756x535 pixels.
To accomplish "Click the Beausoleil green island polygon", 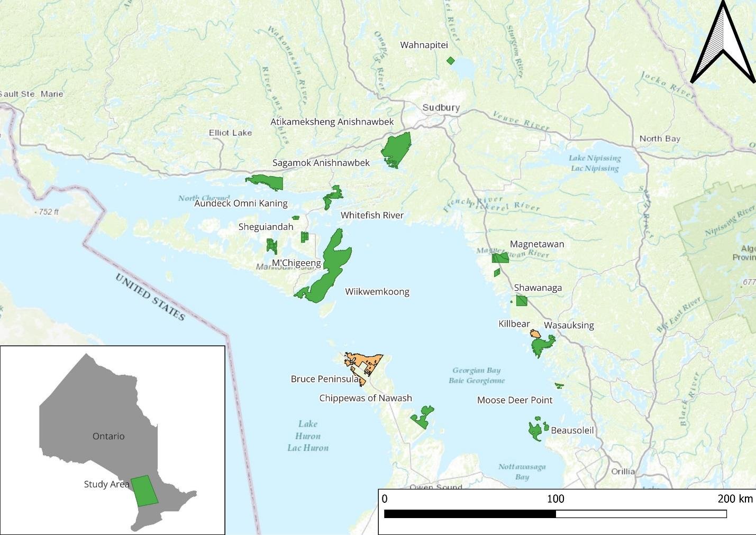I will (x=536, y=429).
